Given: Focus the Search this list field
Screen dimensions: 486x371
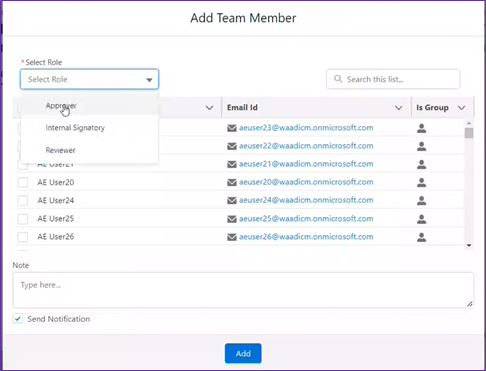Looking at the screenshot, I should (x=393, y=79).
